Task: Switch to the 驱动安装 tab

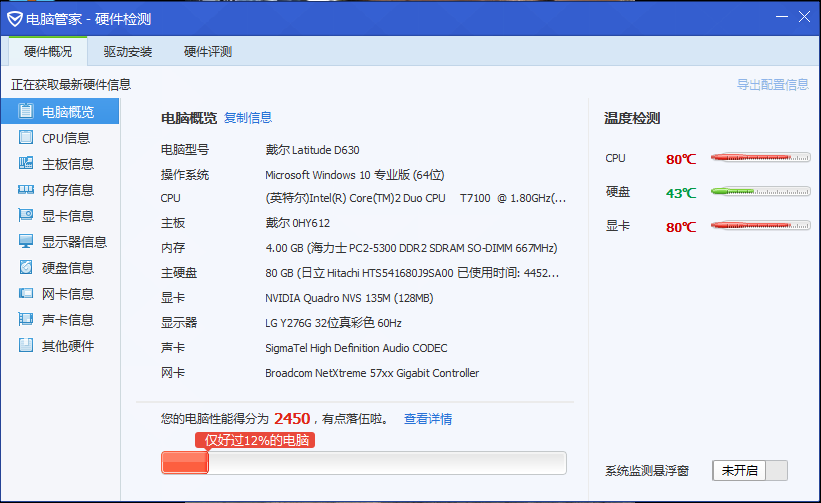Action: point(128,51)
